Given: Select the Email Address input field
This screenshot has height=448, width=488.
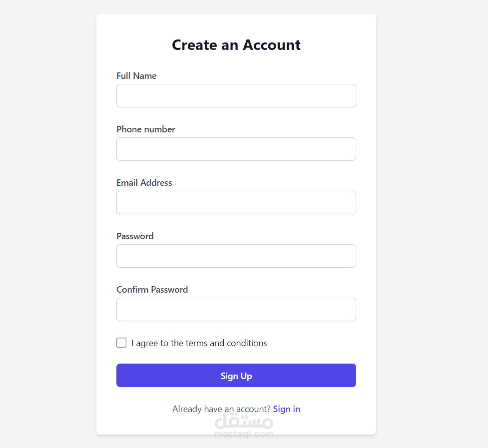Looking at the screenshot, I should click(x=236, y=203).
